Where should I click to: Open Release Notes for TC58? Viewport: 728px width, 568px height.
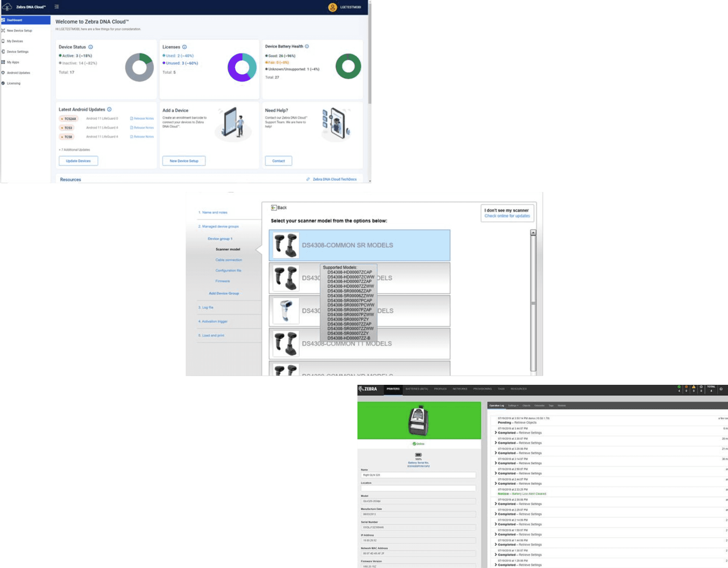[142, 137]
